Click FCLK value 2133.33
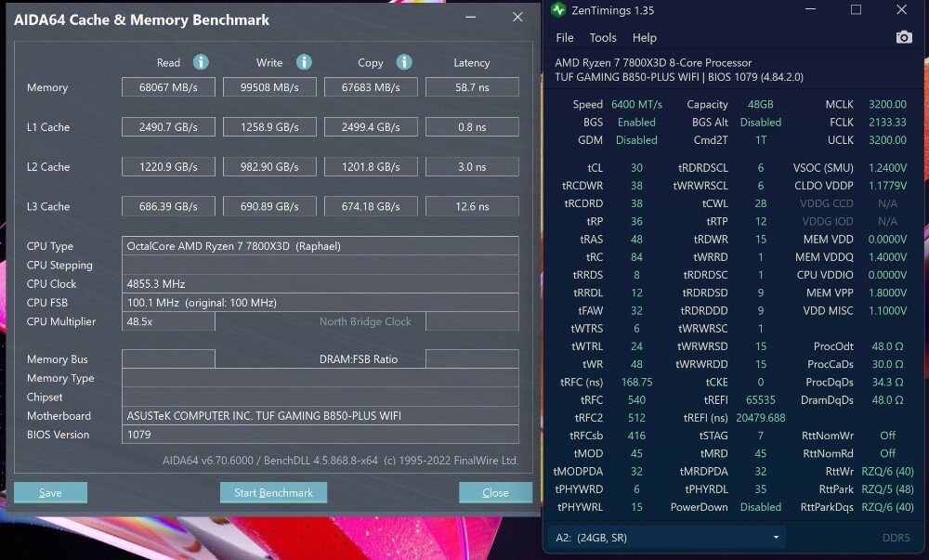Screen dimensions: 929x560 click(x=887, y=122)
